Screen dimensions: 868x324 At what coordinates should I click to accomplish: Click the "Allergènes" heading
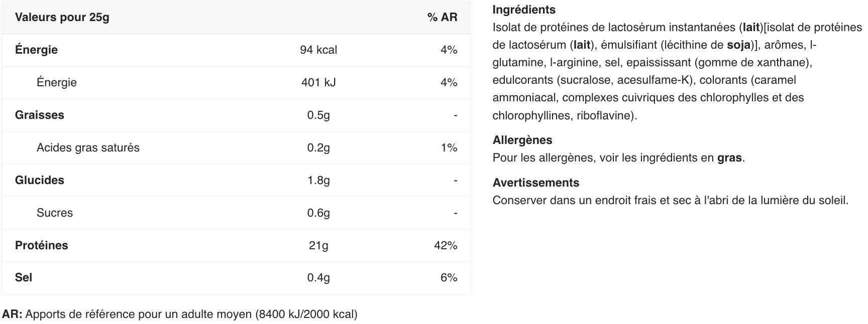522,140
